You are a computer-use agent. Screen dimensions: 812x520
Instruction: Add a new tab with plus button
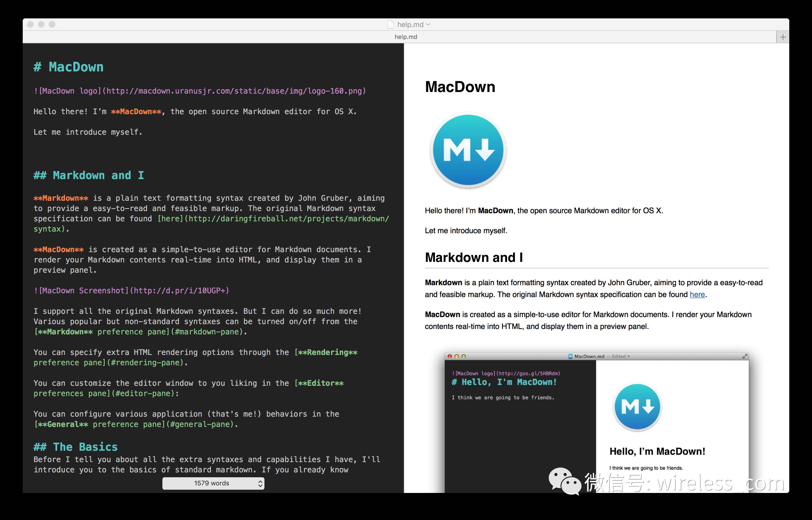pyautogui.click(x=782, y=37)
